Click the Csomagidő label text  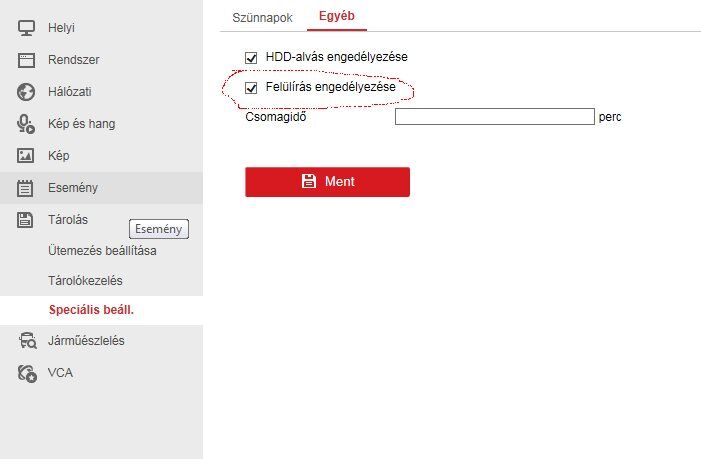pos(276,117)
